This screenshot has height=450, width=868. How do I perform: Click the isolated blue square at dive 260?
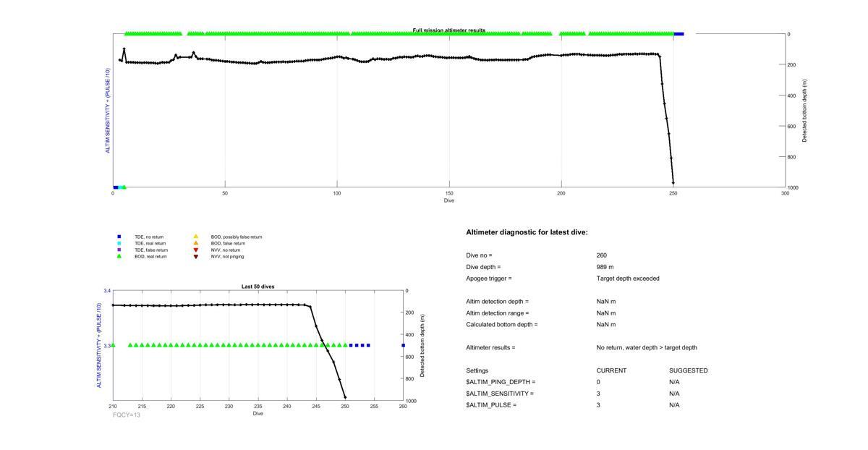[x=403, y=345]
